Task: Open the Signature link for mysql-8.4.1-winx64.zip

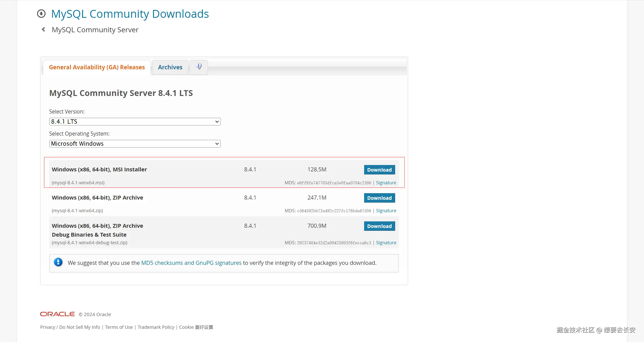Action: point(386,211)
